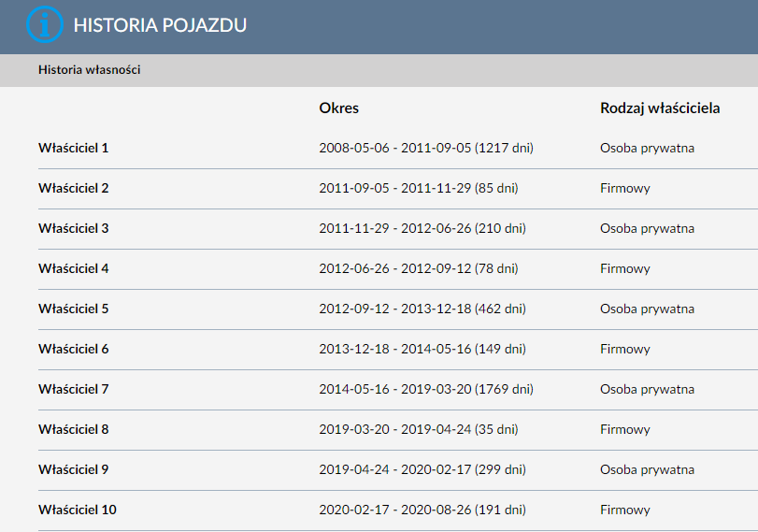This screenshot has width=758, height=532.
Task: Select Właściciel 5 in the ownership list
Action: pyautogui.click(x=74, y=309)
